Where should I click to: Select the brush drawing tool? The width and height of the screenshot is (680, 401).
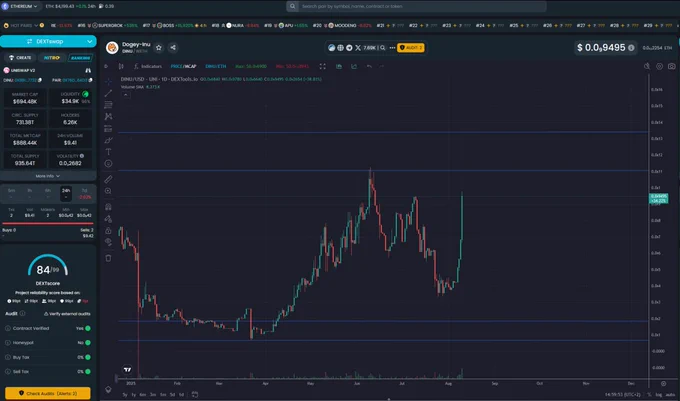[x=108, y=140]
